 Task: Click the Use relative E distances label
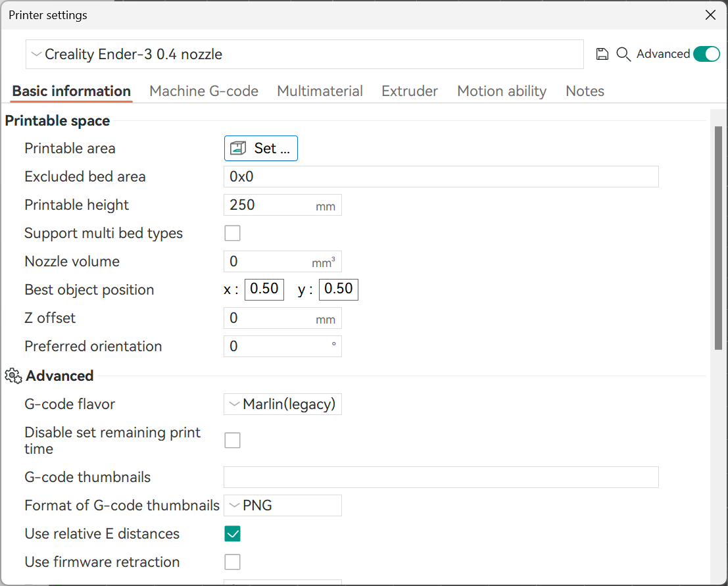coord(102,534)
